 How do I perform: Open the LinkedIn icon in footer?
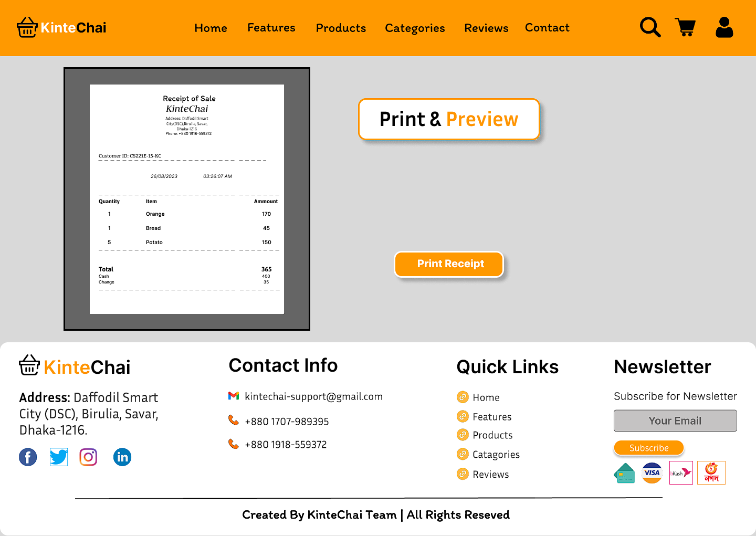(x=122, y=457)
